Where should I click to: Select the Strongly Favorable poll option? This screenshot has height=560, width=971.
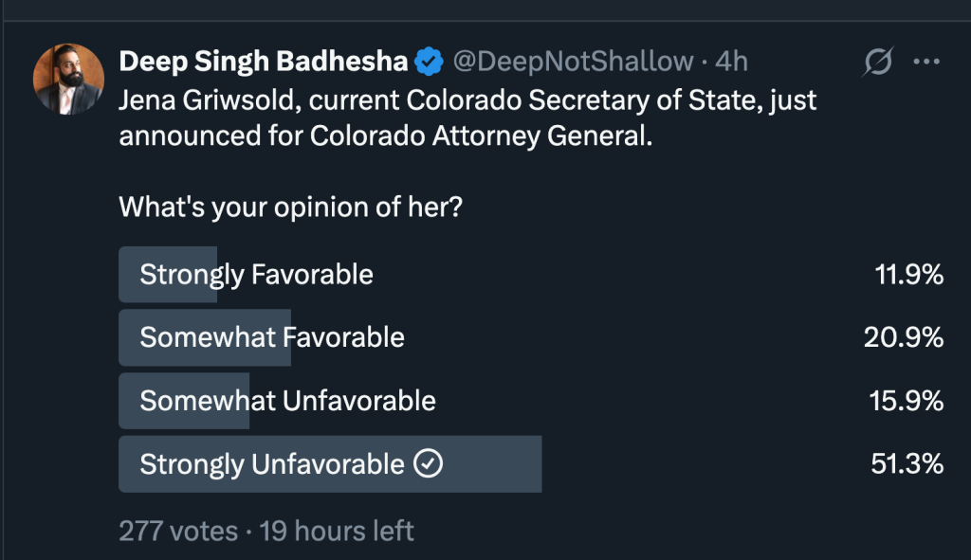click(256, 275)
